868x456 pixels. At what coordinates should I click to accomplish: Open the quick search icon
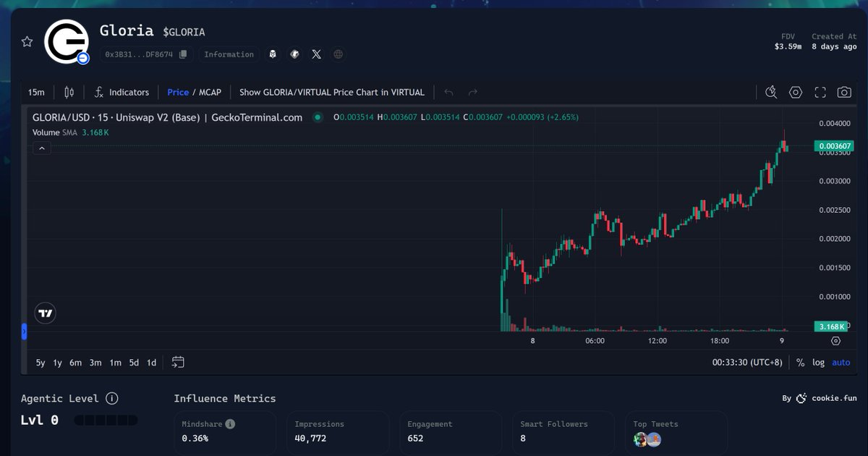click(x=771, y=93)
